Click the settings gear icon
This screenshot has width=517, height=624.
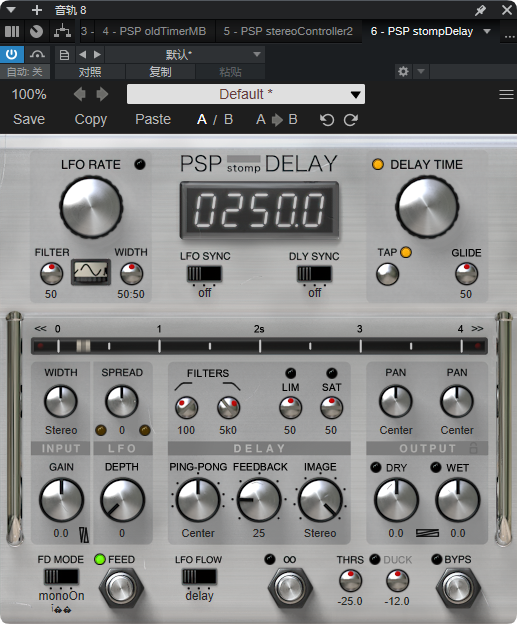403,72
